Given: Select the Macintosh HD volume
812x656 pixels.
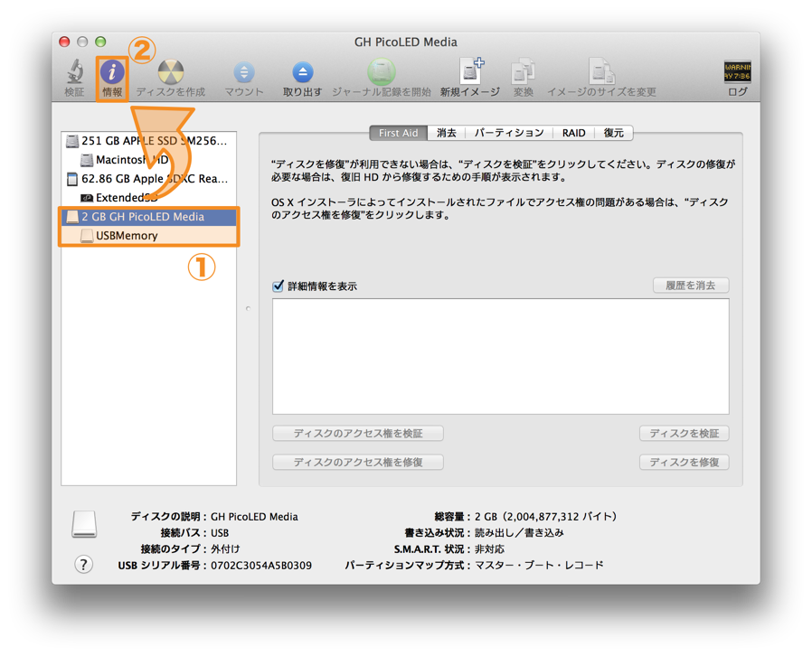Looking at the screenshot, I should (x=148, y=160).
